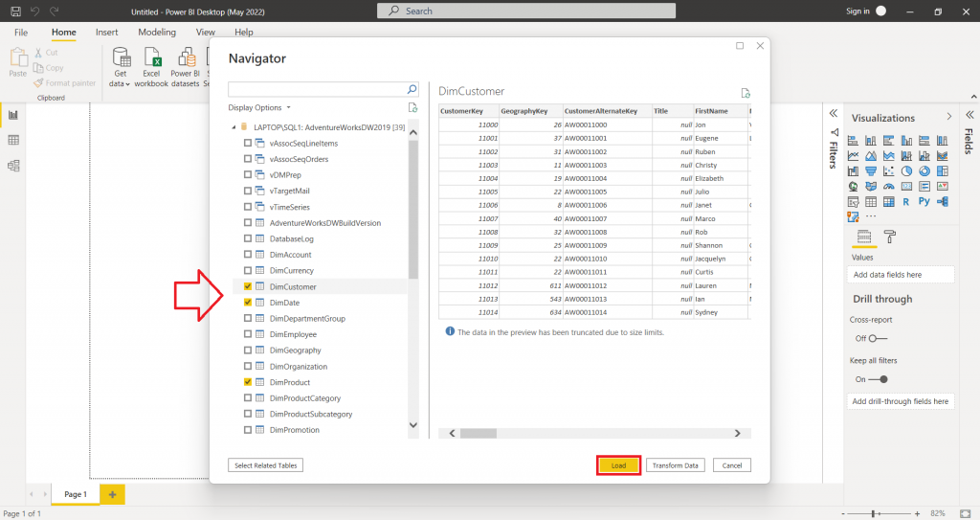Open the Display Options dropdown
The height and width of the screenshot is (520, 980).
[x=259, y=107]
